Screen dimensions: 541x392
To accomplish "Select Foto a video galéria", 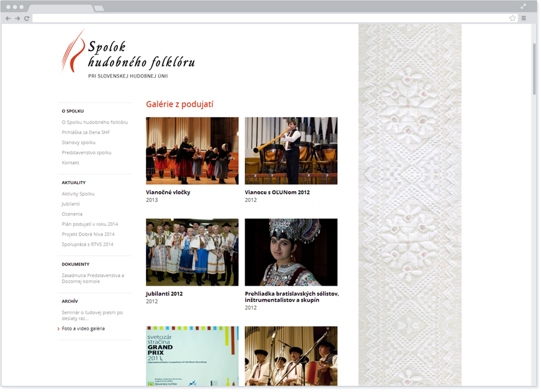I will point(83,329).
